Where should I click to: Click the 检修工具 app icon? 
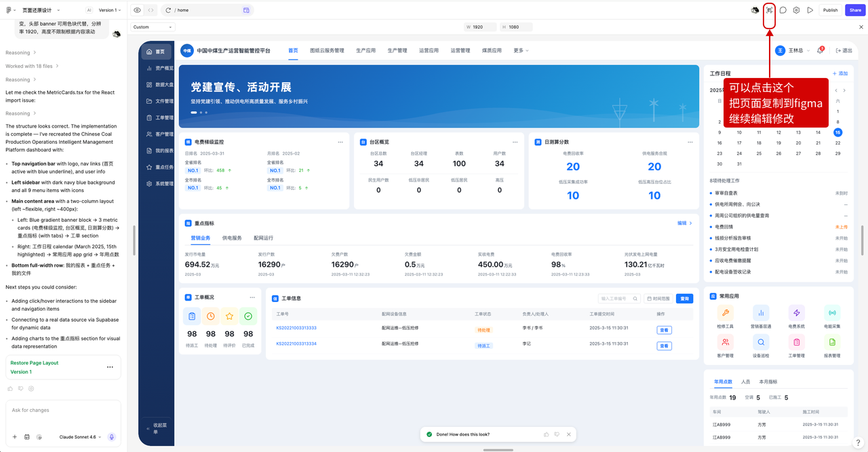pyautogui.click(x=725, y=313)
